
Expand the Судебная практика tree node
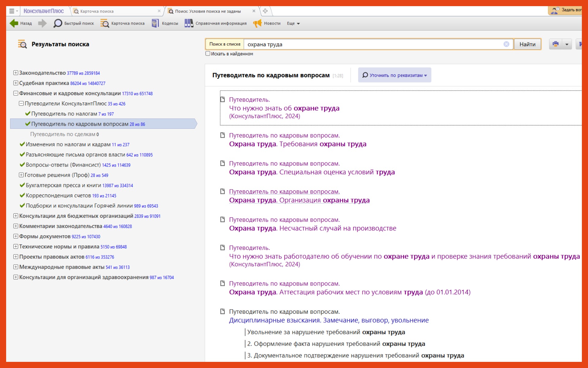click(x=16, y=83)
